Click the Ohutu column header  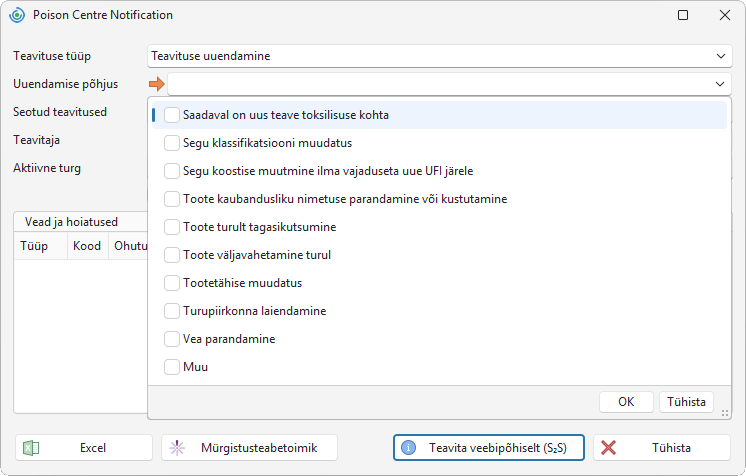click(x=128, y=246)
